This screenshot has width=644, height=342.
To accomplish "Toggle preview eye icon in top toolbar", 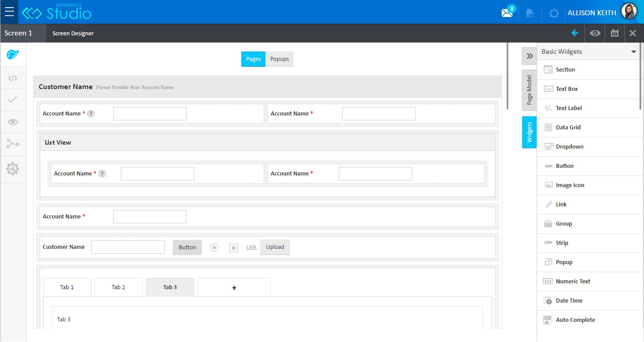I will (595, 33).
